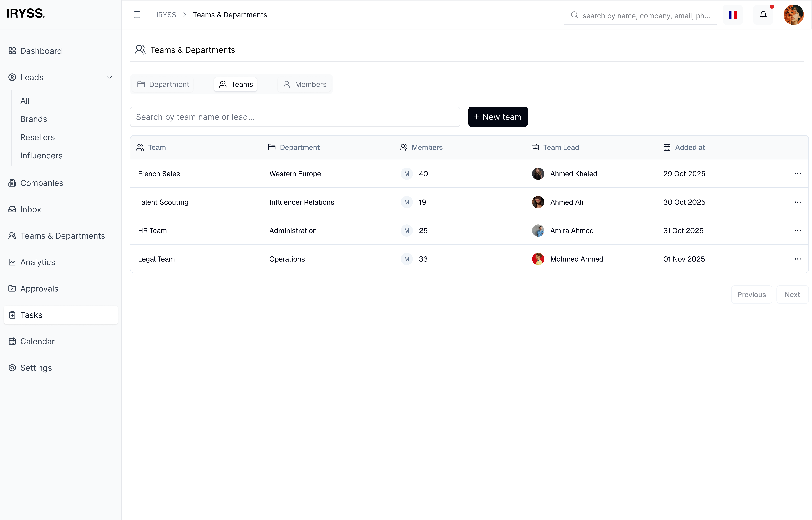This screenshot has width=812, height=520.
Task: Click the 01 Nov 2025 date
Action: (x=684, y=259)
